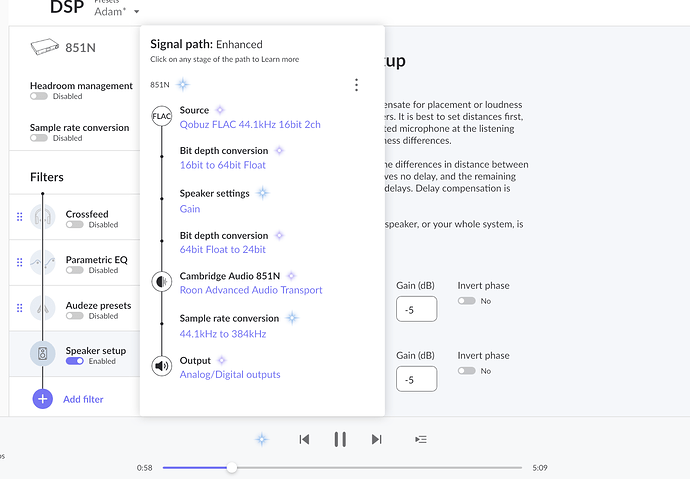Click star beside signal path Sample rate conversion
The height and width of the screenshot is (479, 690).
pyautogui.click(x=292, y=318)
